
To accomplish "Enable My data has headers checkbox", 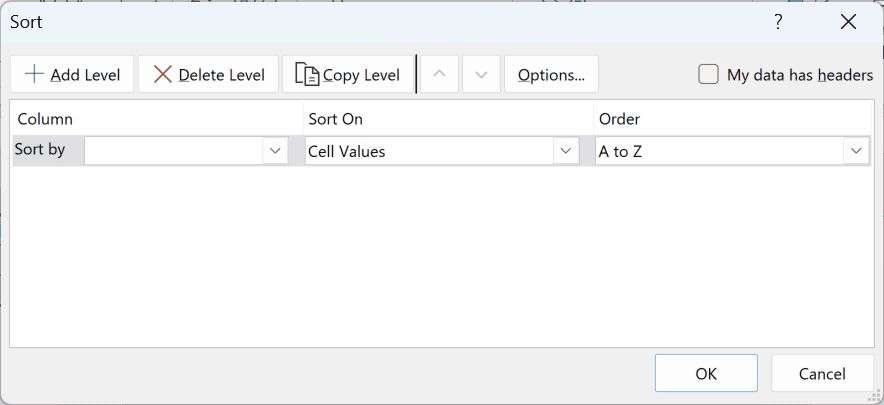I will click(x=708, y=74).
